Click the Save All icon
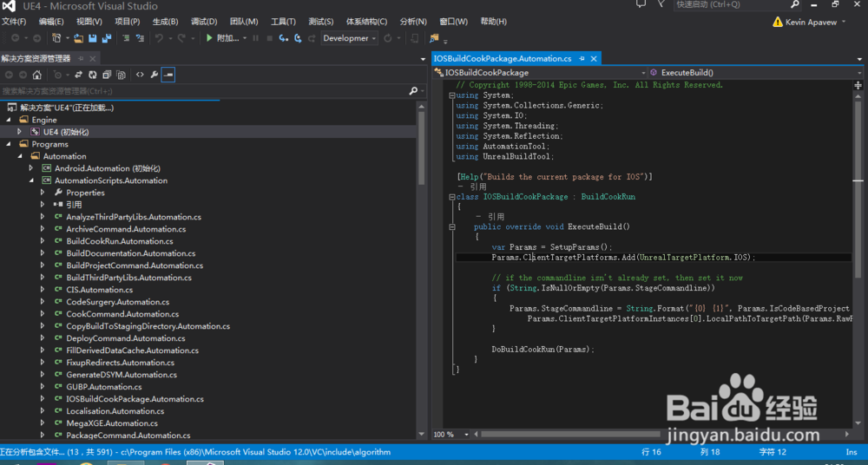 107,38
